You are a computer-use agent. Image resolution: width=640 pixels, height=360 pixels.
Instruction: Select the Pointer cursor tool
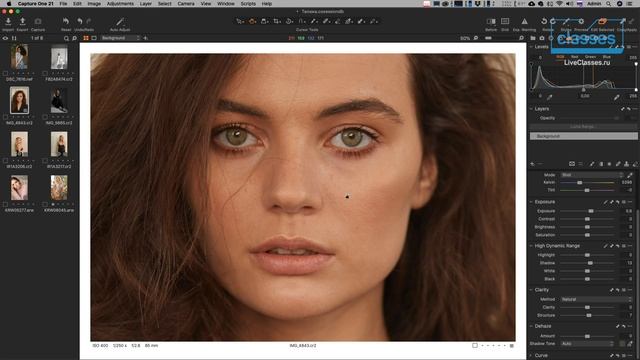[240, 21]
